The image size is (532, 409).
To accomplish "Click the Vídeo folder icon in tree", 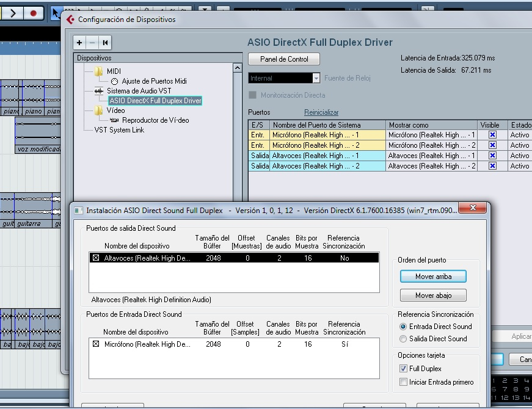I will [x=98, y=110].
